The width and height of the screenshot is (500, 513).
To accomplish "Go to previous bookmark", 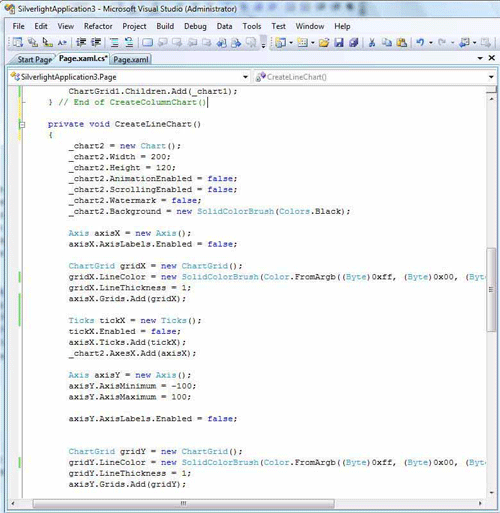I will (x=163, y=42).
